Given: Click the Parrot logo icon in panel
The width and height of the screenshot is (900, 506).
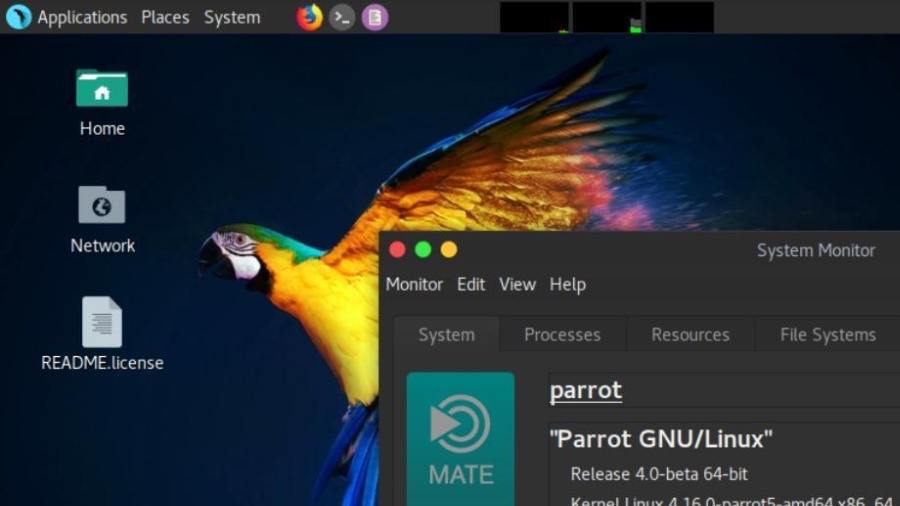Looking at the screenshot, I should pos(18,17).
